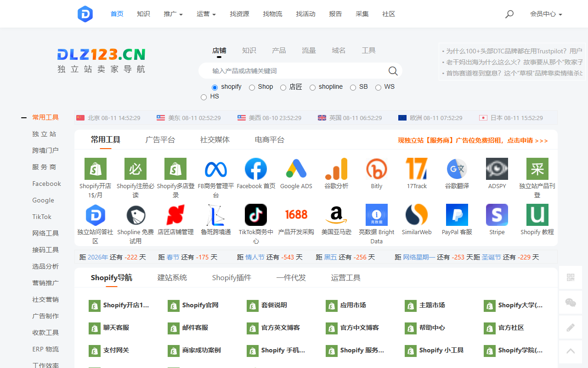Image resolution: width=588 pixels, height=368 pixels.
Task: Click the search magnifier in top navigation
Action: [x=509, y=14]
